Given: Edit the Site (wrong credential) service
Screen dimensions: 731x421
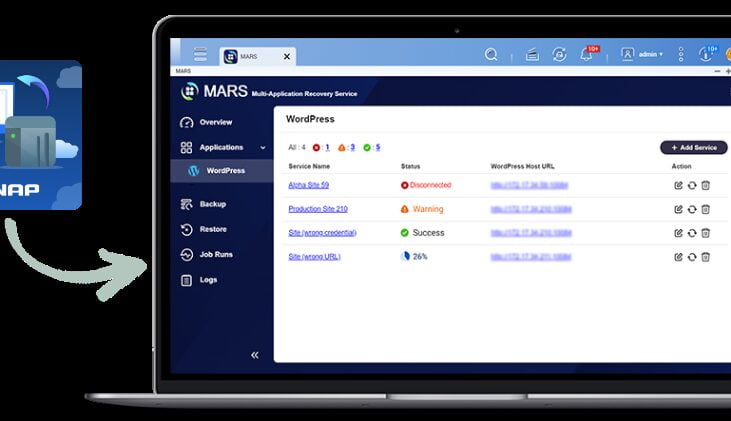Looking at the screenshot, I should (x=678, y=233).
